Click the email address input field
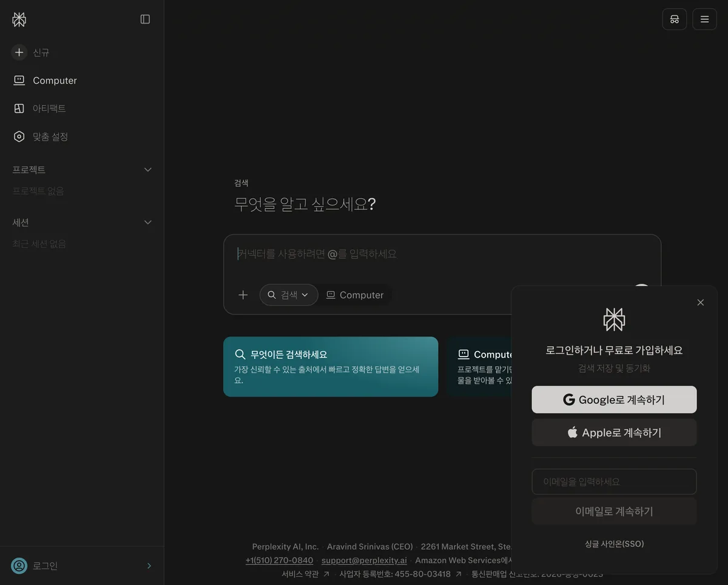The width and height of the screenshot is (728, 585). [x=614, y=482]
